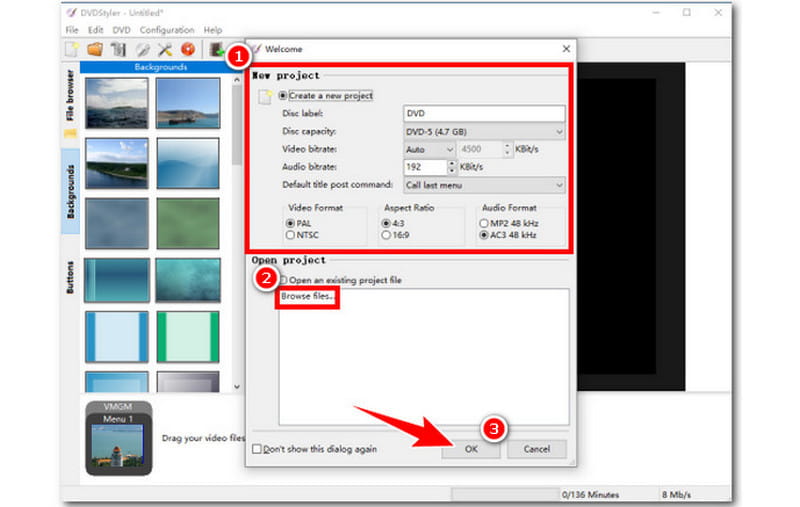Viewport: 800px width, 507px height.
Task: Click Browse files... entry
Action: point(307,296)
